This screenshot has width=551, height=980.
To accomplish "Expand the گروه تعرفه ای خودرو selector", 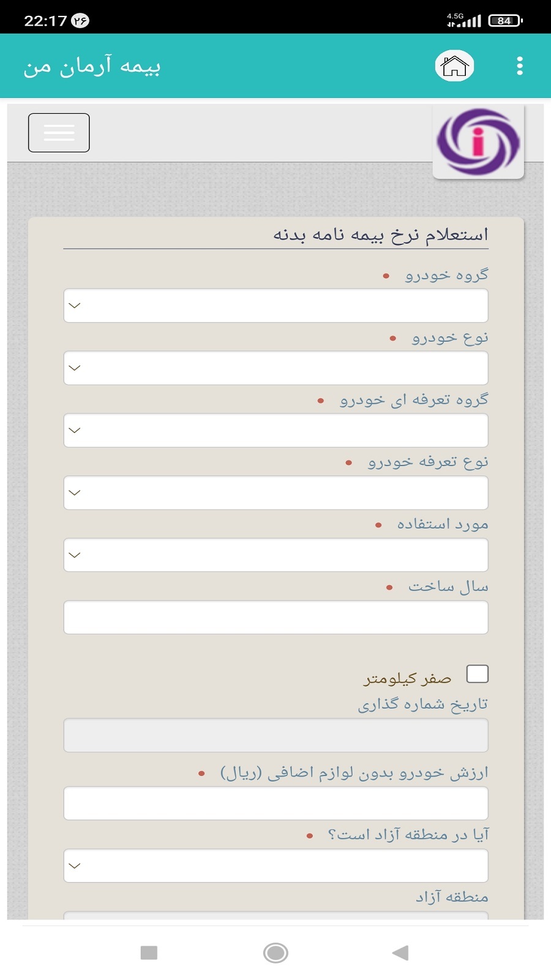I will click(x=275, y=430).
